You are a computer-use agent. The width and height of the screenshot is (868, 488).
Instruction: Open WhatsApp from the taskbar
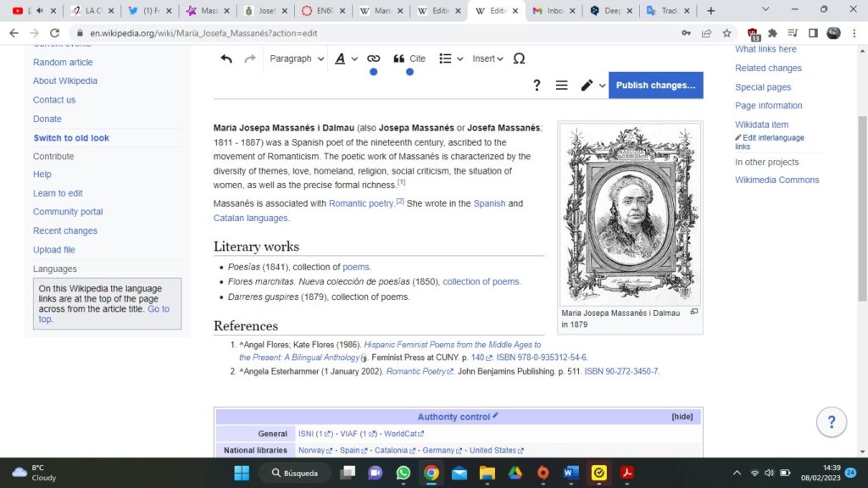click(x=403, y=473)
